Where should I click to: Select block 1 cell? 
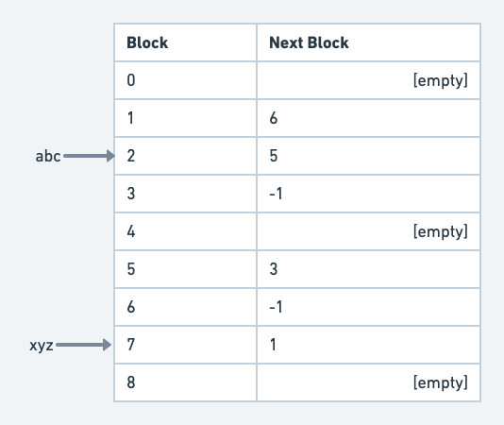[186, 118]
